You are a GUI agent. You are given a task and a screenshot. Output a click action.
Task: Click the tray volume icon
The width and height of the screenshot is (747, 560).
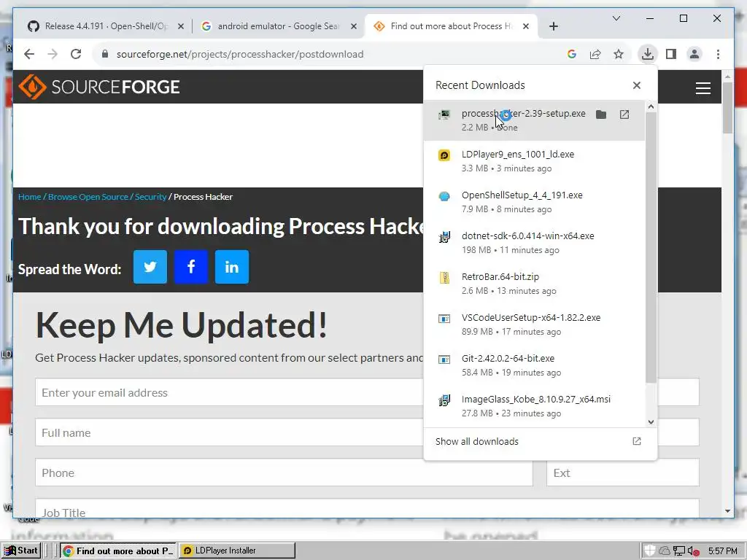pyautogui.click(x=693, y=551)
